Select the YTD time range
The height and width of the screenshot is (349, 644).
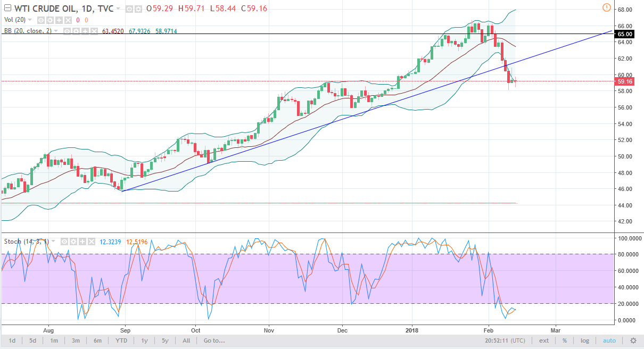(121, 340)
